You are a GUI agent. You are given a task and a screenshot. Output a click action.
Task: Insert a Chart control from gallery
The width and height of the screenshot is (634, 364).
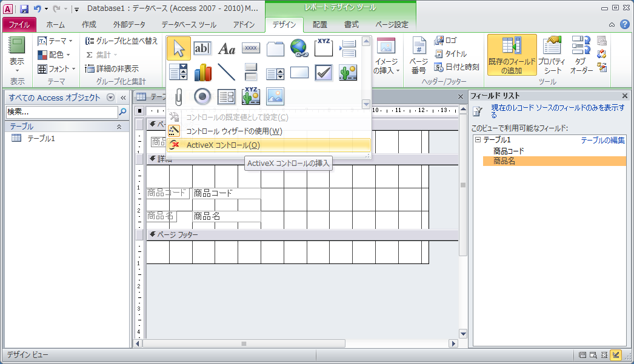[202, 73]
